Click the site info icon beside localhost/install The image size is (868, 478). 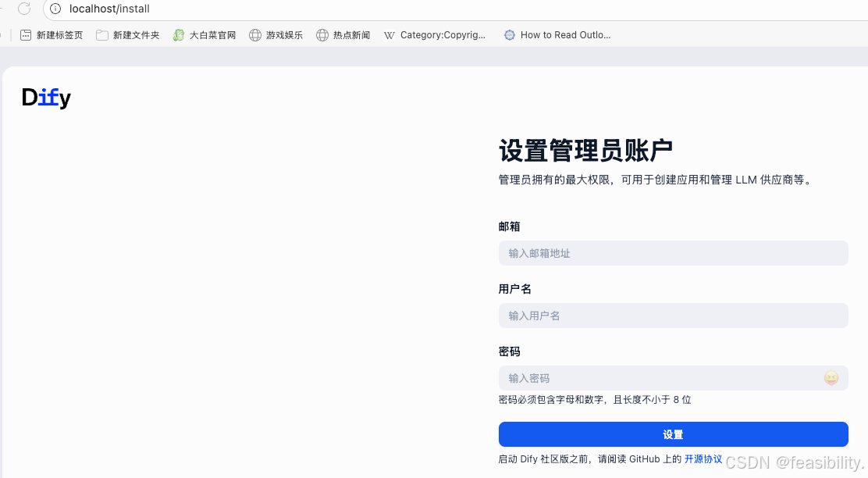point(55,9)
